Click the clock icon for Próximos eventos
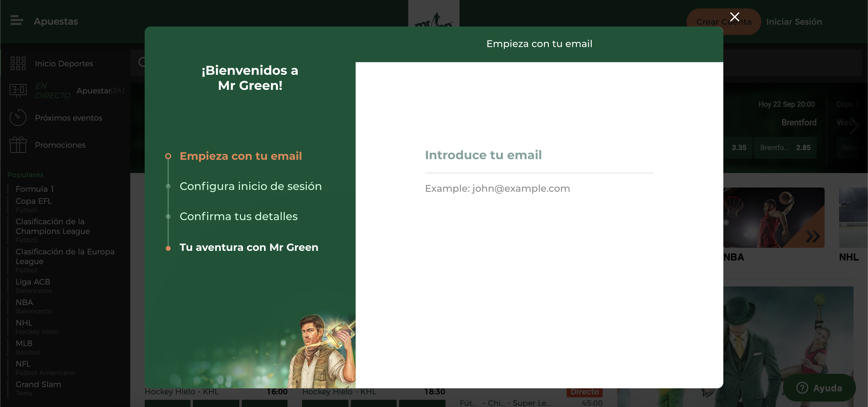The image size is (868, 407). (x=18, y=118)
